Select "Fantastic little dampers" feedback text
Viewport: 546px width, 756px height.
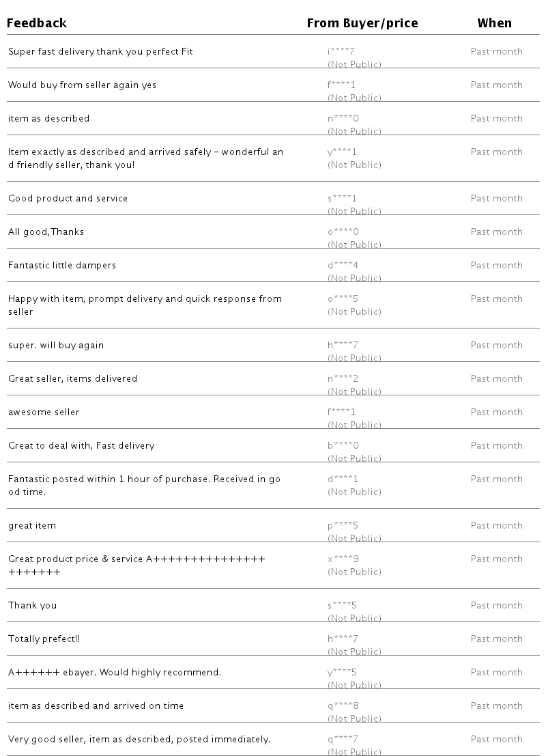click(62, 266)
